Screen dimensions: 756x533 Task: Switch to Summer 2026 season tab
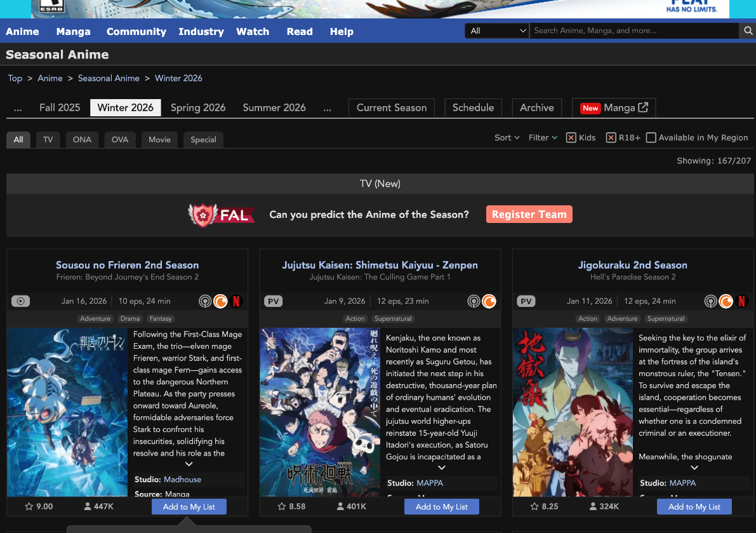pyautogui.click(x=274, y=107)
